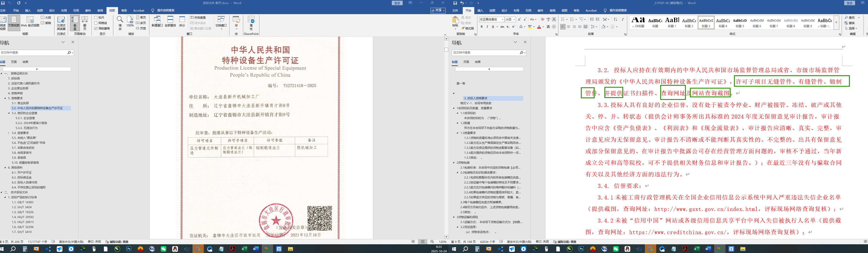Open the 方正黑体简体 font name dropdown
Viewport: 868px width, 253px height.
(502, 20)
